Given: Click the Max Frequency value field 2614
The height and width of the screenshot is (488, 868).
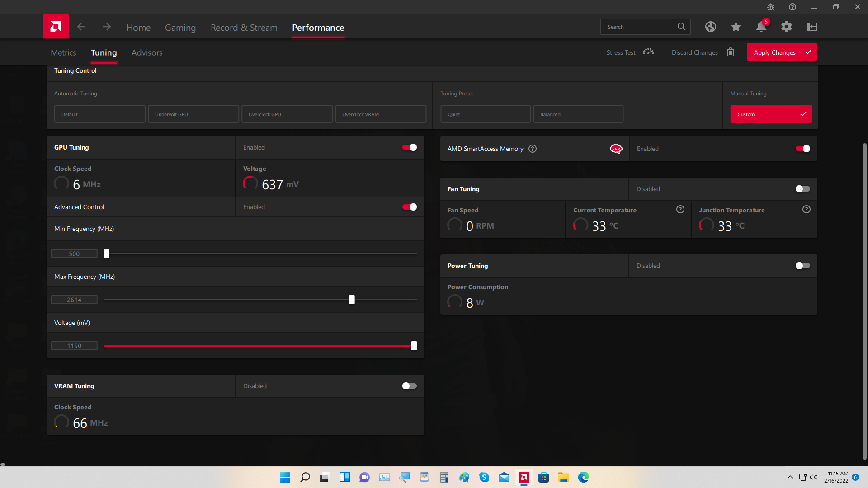Looking at the screenshot, I should (x=74, y=300).
